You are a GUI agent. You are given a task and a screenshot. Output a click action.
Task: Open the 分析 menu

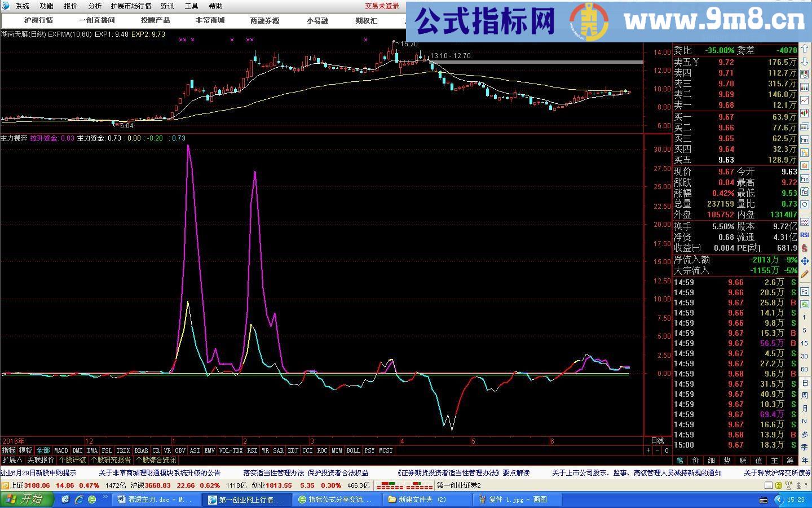pos(95,6)
